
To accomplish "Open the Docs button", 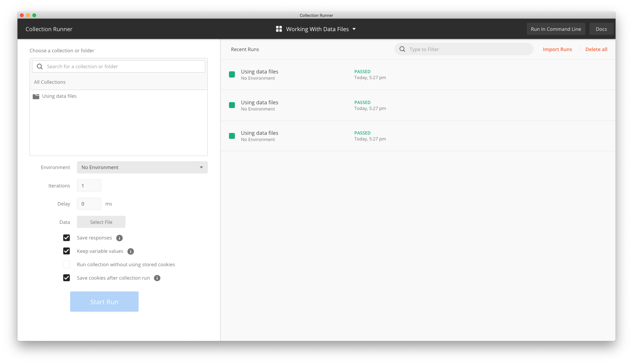I will click(601, 29).
